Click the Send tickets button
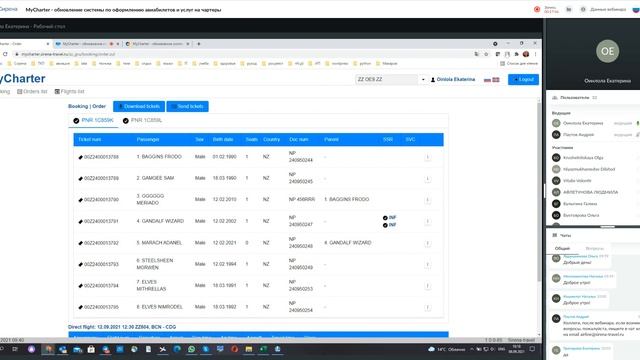This screenshot has width=640, height=360. pyautogui.click(x=187, y=107)
